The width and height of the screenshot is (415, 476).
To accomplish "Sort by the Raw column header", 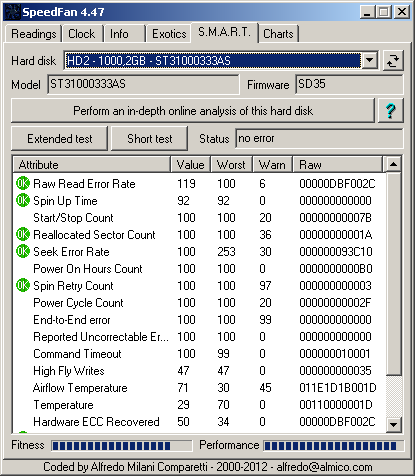I will (338, 165).
